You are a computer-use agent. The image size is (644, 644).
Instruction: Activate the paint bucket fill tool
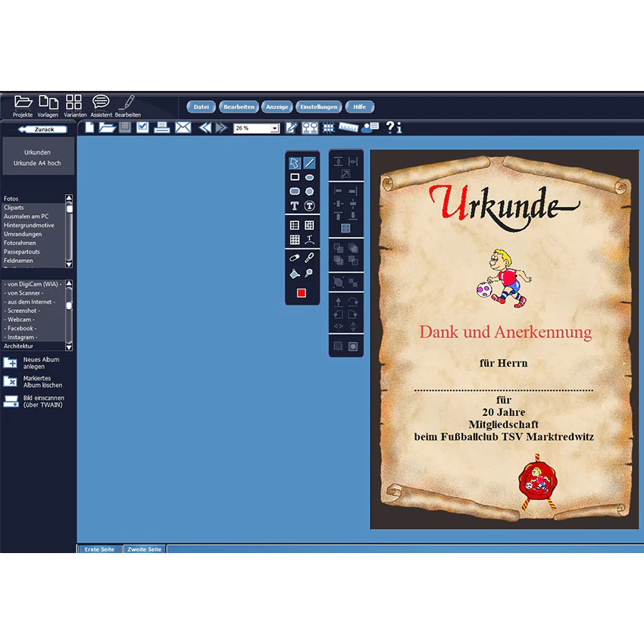pyautogui.click(x=295, y=274)
